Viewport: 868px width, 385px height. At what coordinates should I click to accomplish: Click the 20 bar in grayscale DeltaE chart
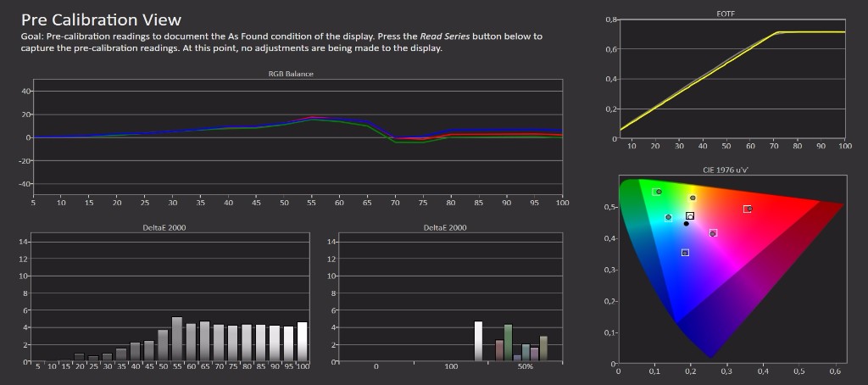pos(79,357)
